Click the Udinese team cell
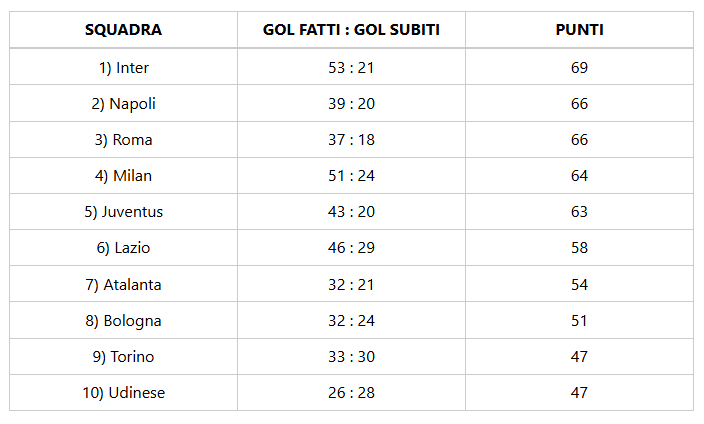The height and width of the screenshot is (424, 704). (x=123, y=393)
